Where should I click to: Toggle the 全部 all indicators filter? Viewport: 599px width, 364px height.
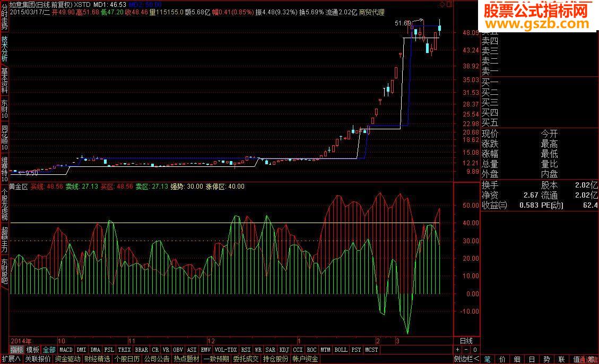[49, 350]
